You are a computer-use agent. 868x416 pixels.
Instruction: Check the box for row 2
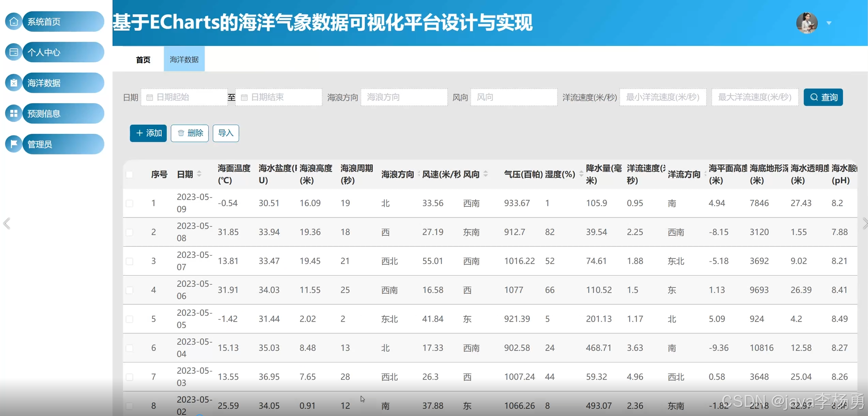click(130, 233)
